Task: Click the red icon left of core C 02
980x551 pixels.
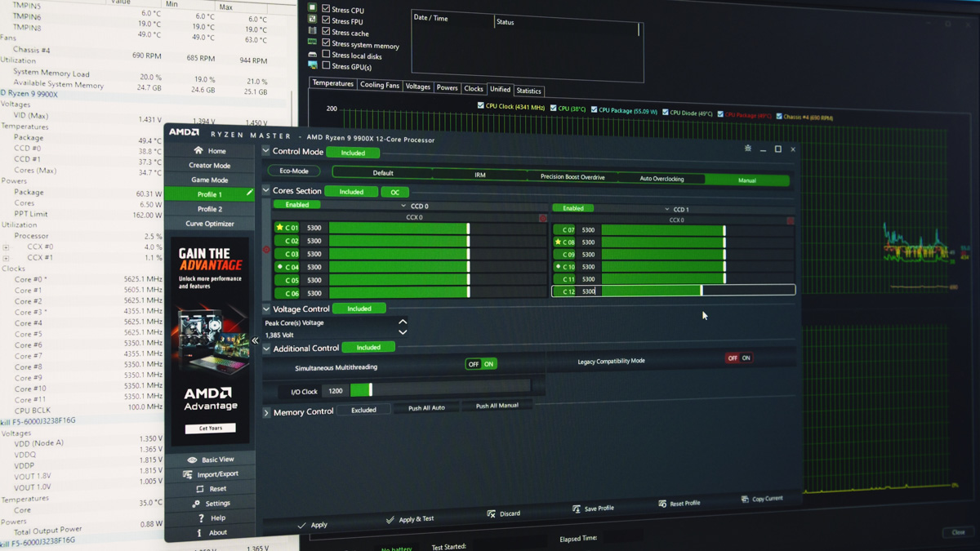Action: (266, 250)
